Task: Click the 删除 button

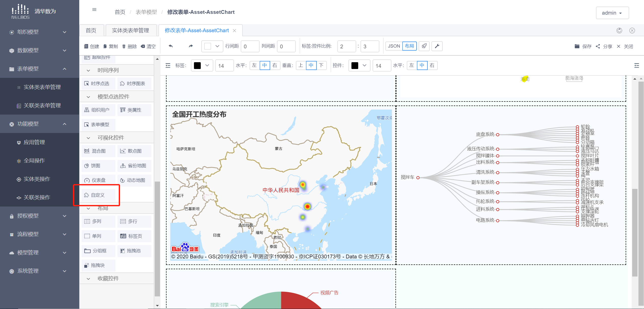Action: click(x=130, y=46)
